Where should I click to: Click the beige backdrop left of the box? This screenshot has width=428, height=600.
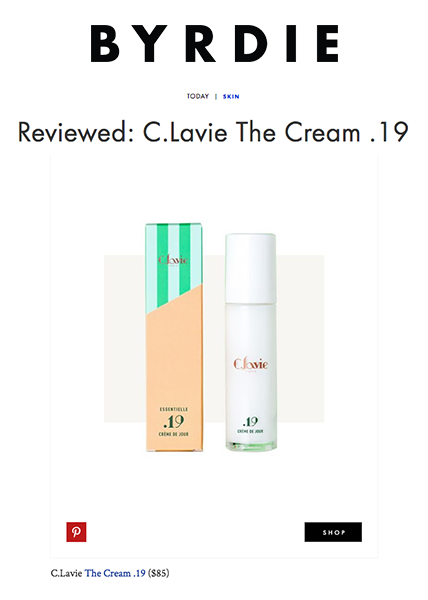[125, 339]
